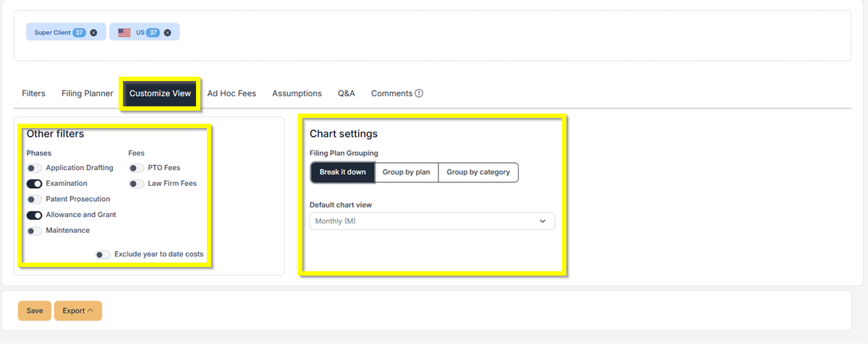The height and width of the screenshot is (353, 868).
Task: Open the Export menu
Action: pyautogui.click(x=77, y=311)
